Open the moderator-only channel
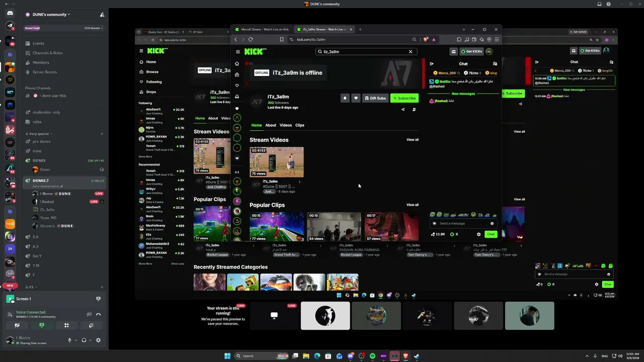The width and height of the screenshot is (644, 362). [x=46, y=112]
